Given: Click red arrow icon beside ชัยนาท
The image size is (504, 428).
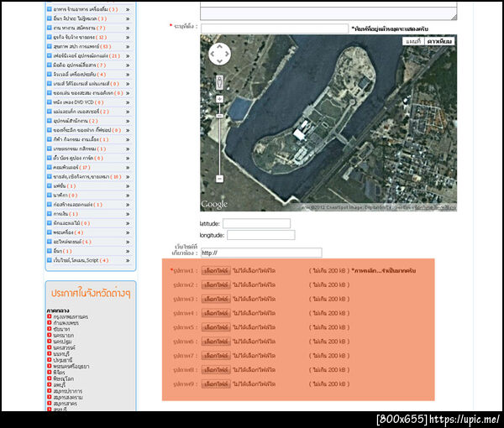Looking at the screenshot, I should (x=50, y=329).
